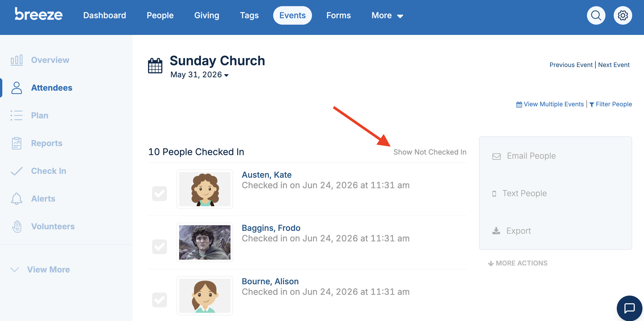The height and width of the screenshot is (321, 644).
Task: Open Plan in the sidebar
Action: [40, 116]
